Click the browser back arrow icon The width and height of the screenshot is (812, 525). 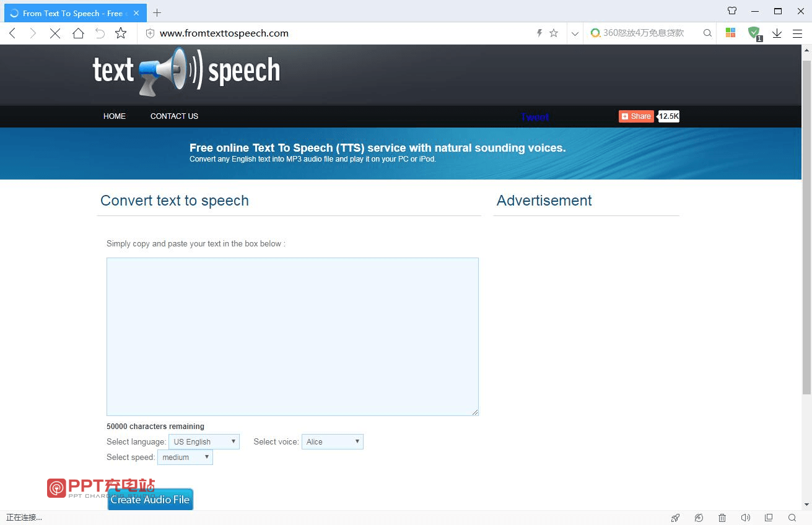pos(12,33)
